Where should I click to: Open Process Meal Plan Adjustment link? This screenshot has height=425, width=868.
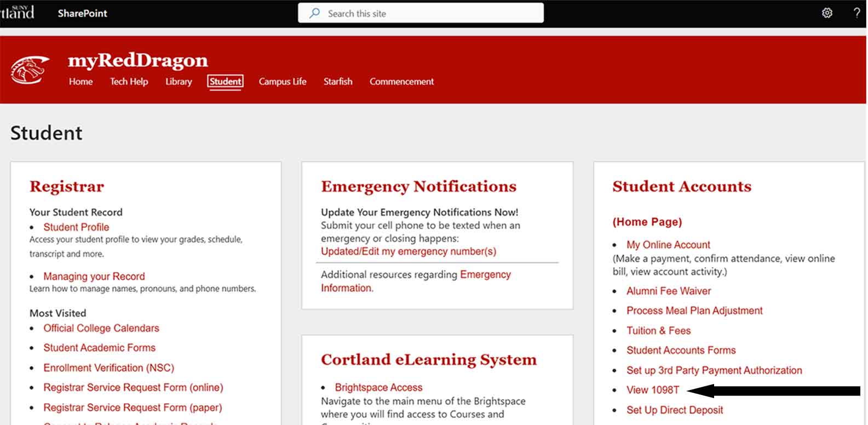click(694, 311)
